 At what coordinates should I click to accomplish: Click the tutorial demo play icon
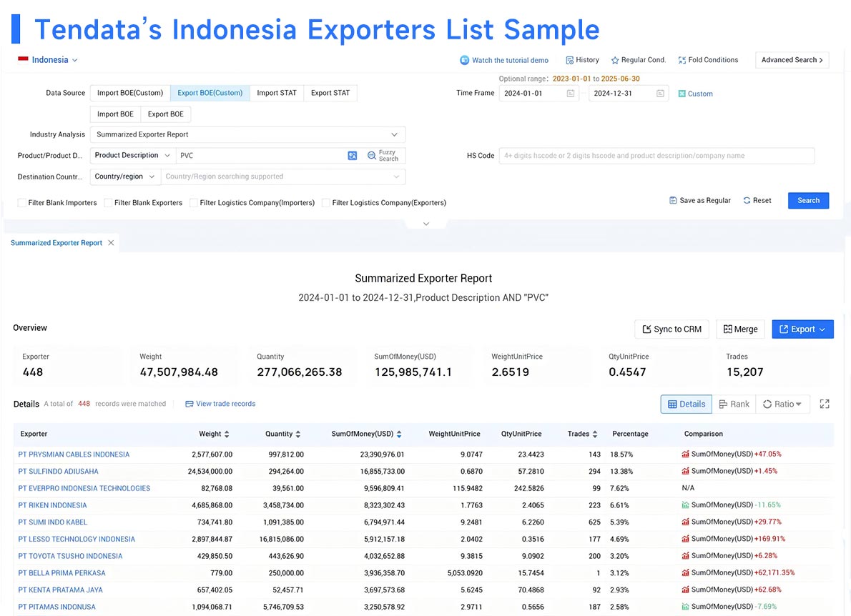click(465, 60)
